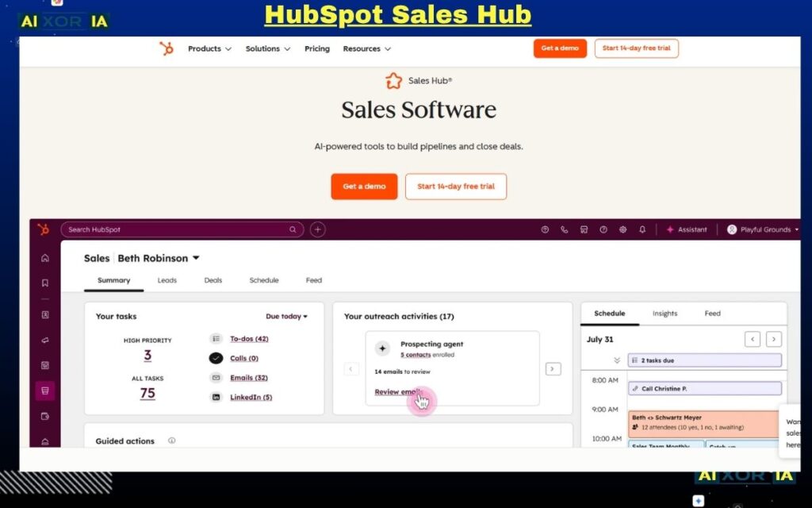Click the large Get a demo hero button
The image size is (812, 508).
click(x=364, y=186)
